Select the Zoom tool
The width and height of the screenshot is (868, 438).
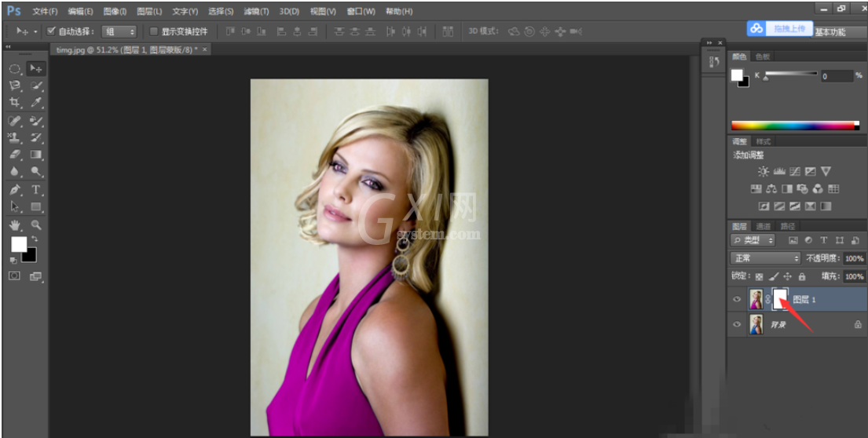[x=36, y=225]
